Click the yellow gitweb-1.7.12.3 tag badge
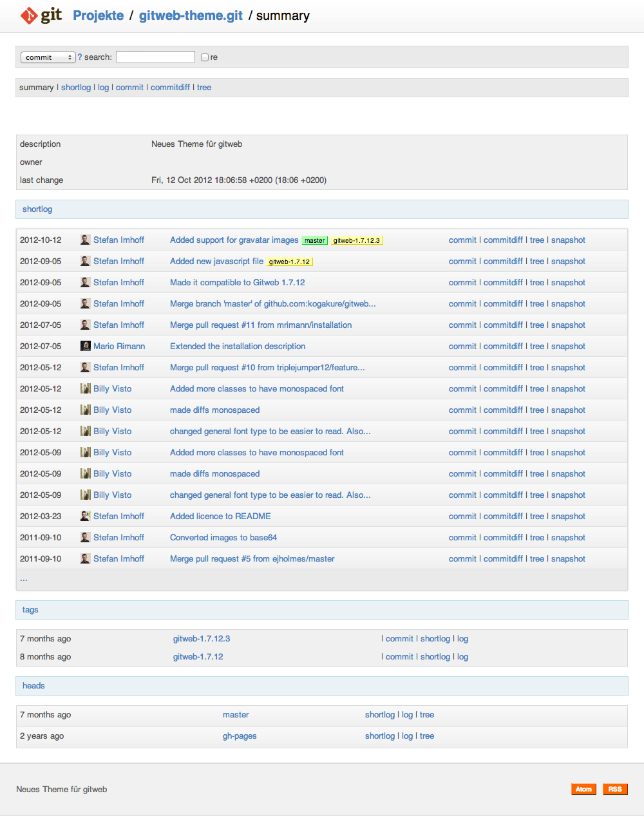 [357, 240]
